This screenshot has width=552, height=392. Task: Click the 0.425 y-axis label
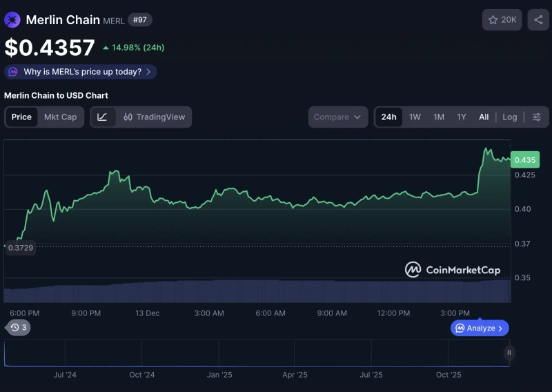point(525,175)
